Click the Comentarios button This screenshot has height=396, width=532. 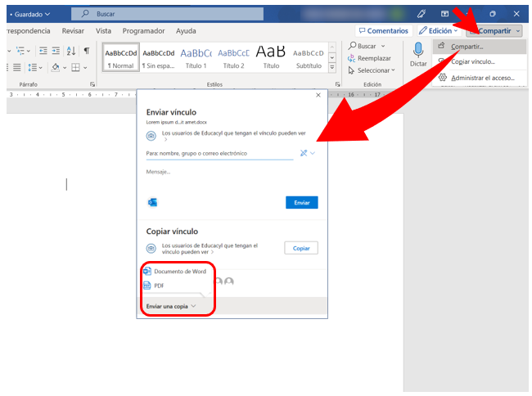pos(383,31)
